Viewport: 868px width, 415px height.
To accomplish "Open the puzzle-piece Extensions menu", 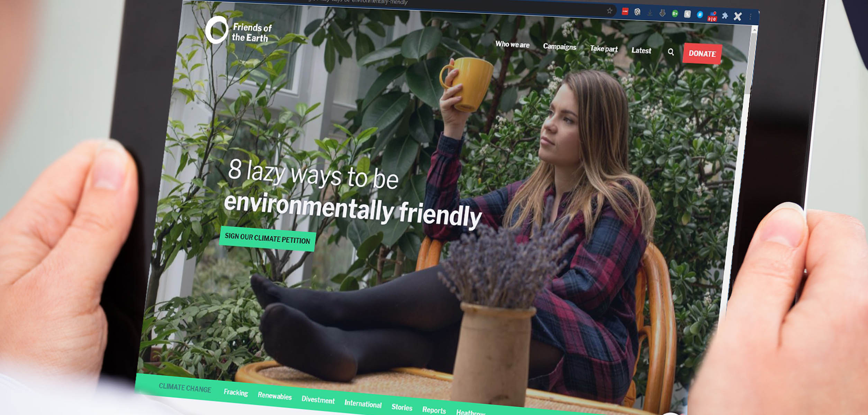I will [725, 16].
